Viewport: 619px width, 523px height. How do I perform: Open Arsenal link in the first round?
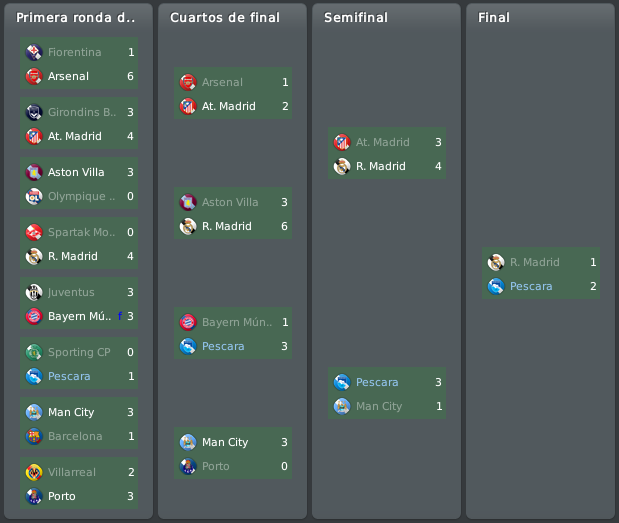click(68, 76)
